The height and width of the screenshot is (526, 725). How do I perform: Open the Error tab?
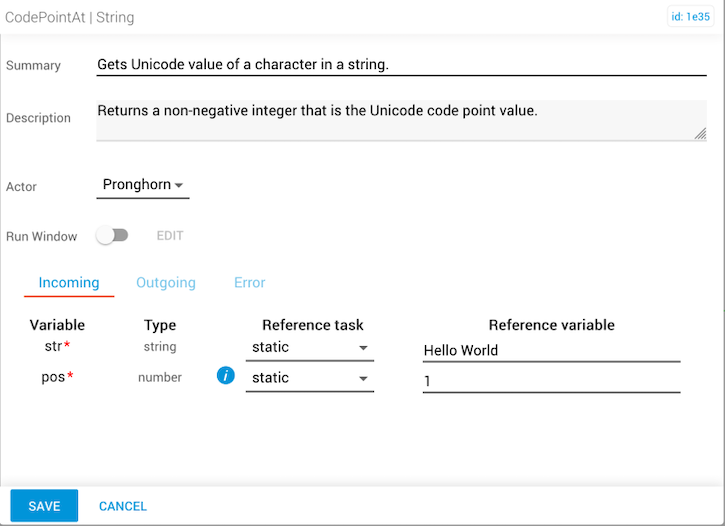(x=250, y=283)
